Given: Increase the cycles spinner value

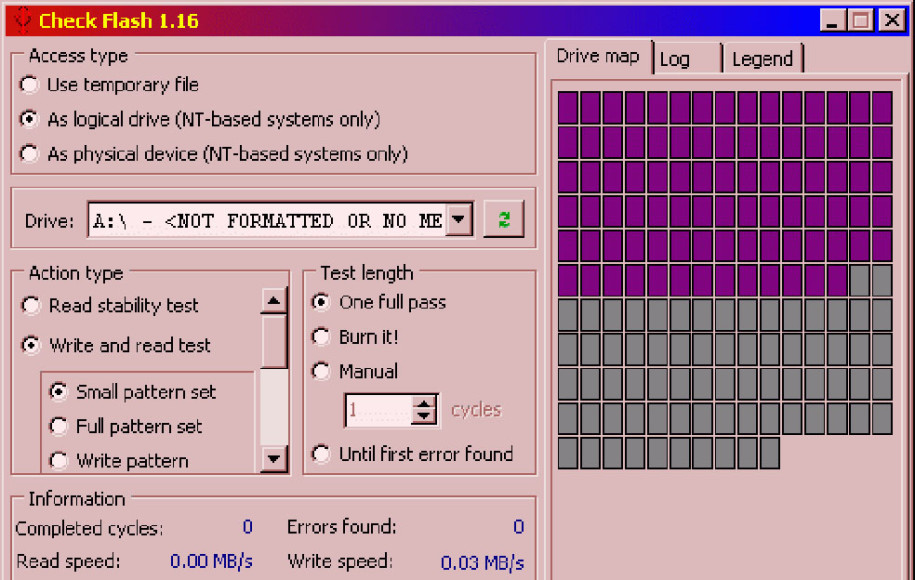Looking at the screenshot, I should 424,402.
